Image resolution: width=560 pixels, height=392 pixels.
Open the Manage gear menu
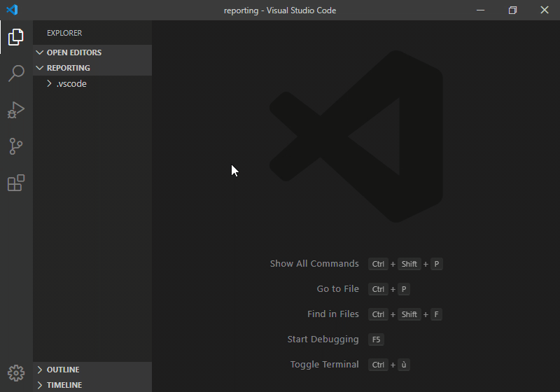[16, 373]
